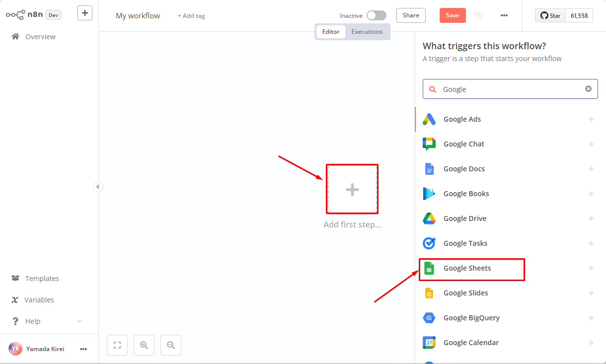Click the 61,558 star count

click(579, 15)
